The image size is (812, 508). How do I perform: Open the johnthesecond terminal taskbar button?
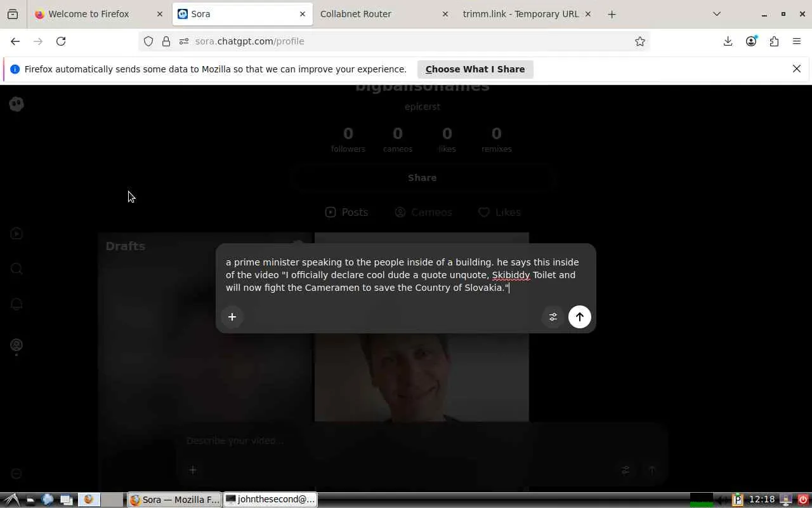tap(271, 500)
